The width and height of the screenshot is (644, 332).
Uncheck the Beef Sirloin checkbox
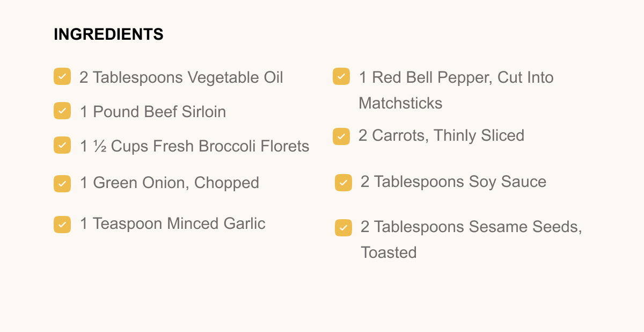(x=62, y=111)
